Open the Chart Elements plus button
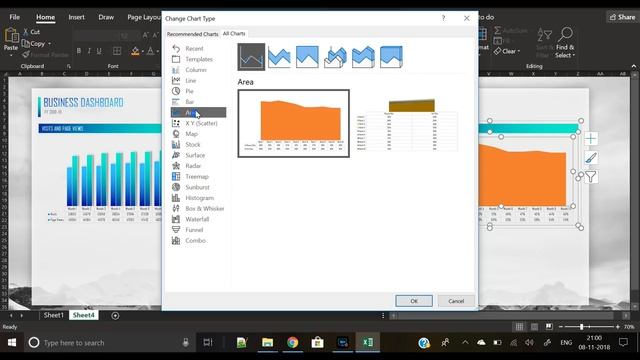This screenshot has height=360, width=640. [x=591, y=139]
